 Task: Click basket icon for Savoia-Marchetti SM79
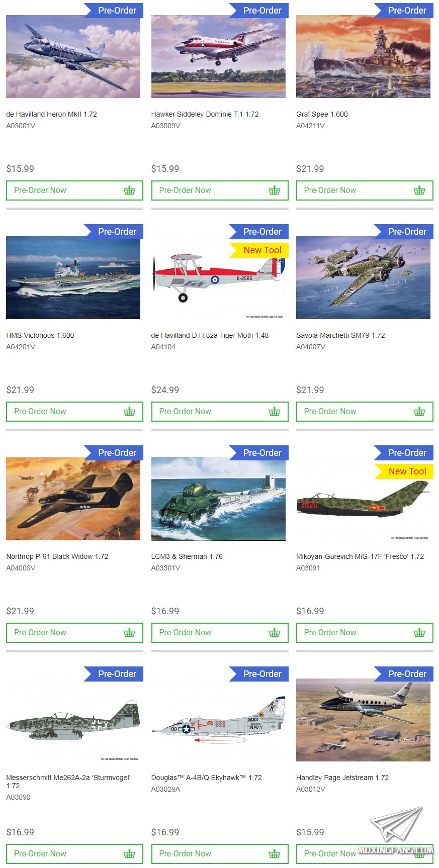419,411
